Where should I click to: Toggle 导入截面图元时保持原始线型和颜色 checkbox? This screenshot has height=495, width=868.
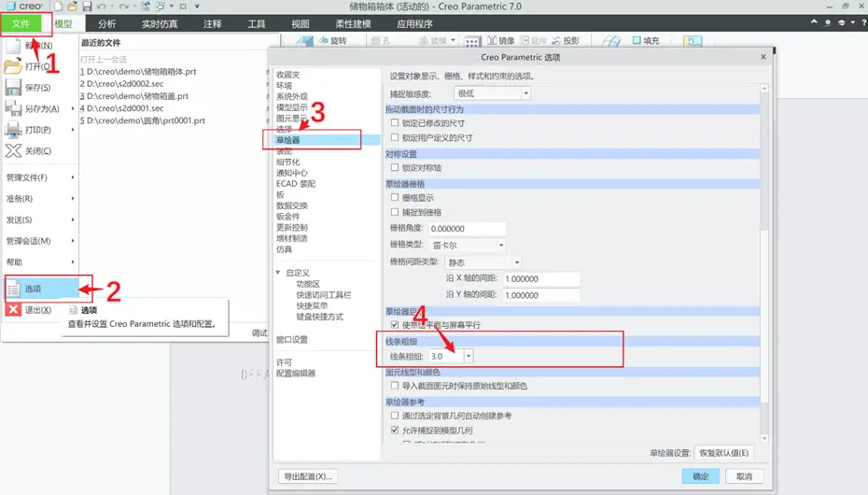click(x=395, y=385)
